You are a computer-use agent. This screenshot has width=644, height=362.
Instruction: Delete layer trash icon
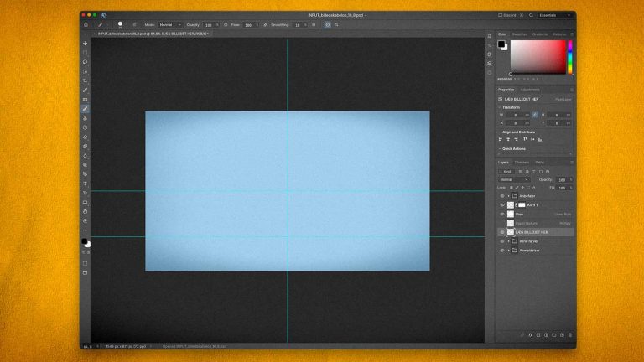570,335
